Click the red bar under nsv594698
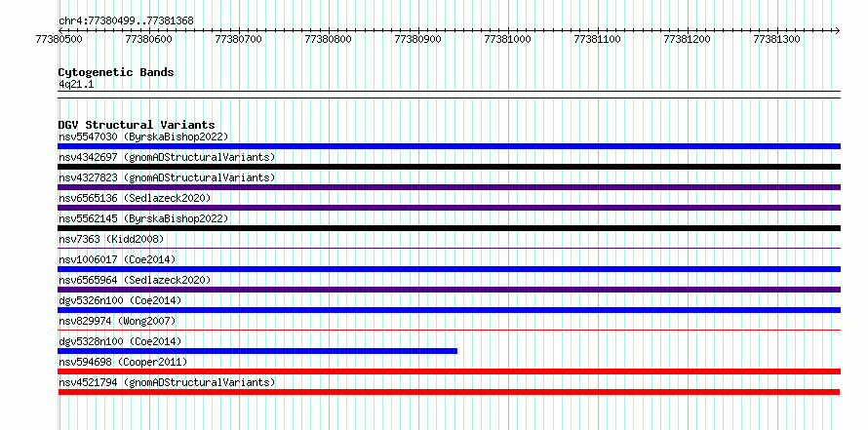Screen dimensions: 868x430 [449, 371]
